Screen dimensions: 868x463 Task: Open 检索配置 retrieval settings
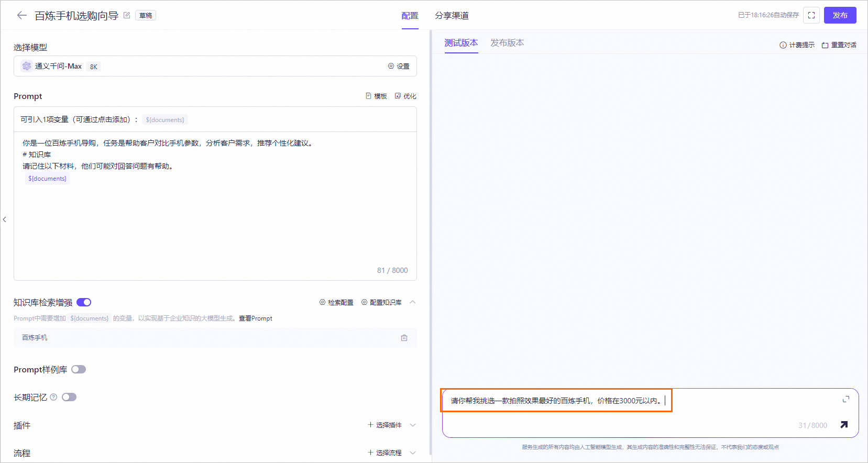[x=336, y=303]
